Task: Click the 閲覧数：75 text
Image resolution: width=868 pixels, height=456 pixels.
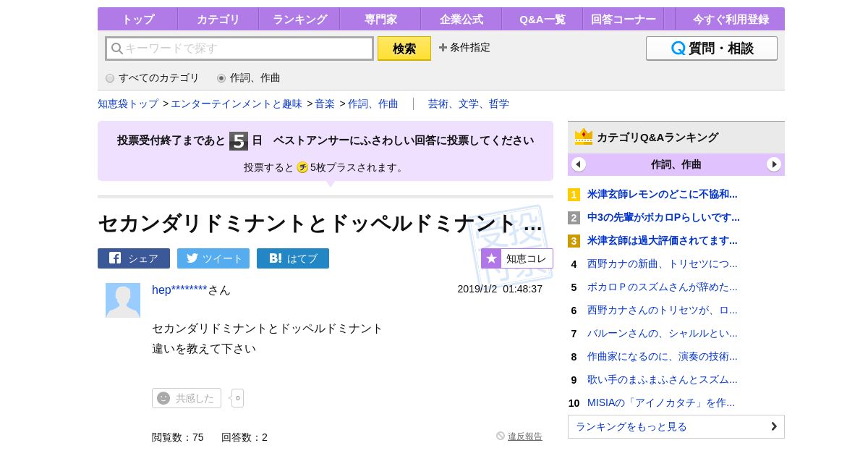Action: click(x=178, y=437)
